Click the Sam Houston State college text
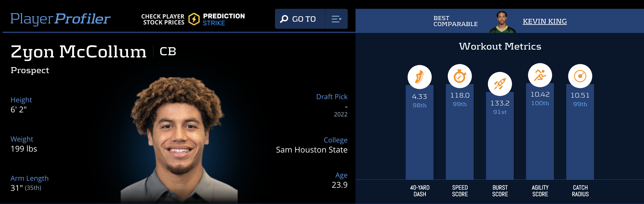This screenshot has width=644, height=204. (311, 150)
